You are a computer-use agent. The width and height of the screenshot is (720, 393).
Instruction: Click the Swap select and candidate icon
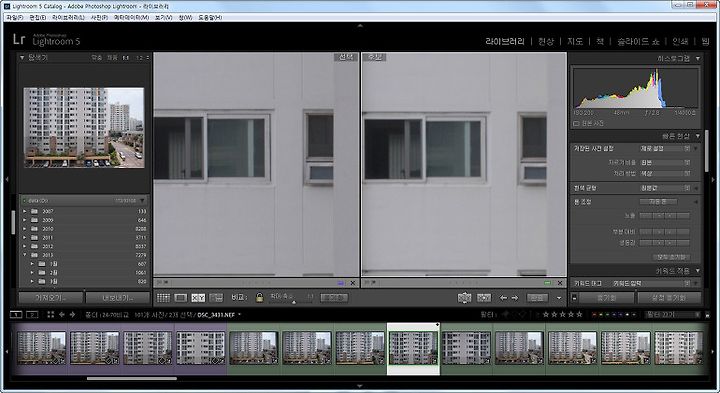pos(465,298)
